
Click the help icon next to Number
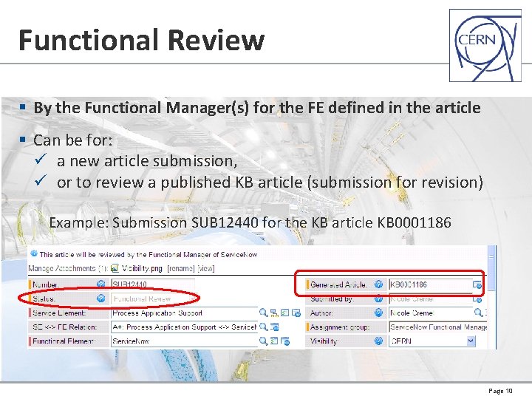(x=100, y=284)
